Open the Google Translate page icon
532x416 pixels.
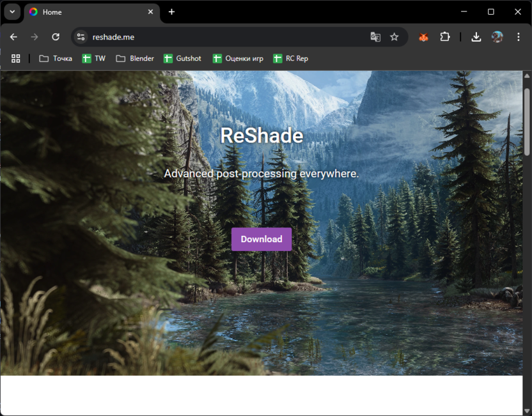pyautogui.click(x=375, y=37)
